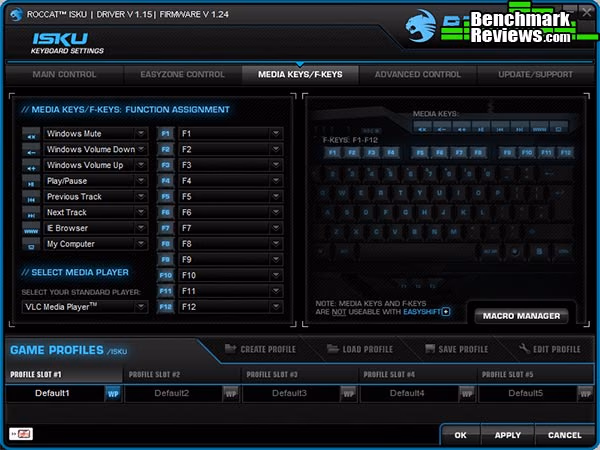Viewport: 600px width, 450px height.
Task: Select Profile Slot #5 tab
Action: (535, 374)
